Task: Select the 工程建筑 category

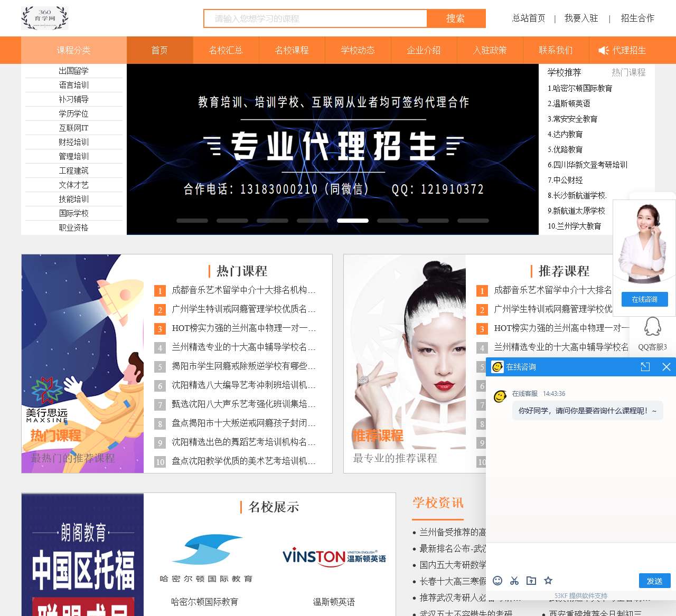Action: (74, 170)
